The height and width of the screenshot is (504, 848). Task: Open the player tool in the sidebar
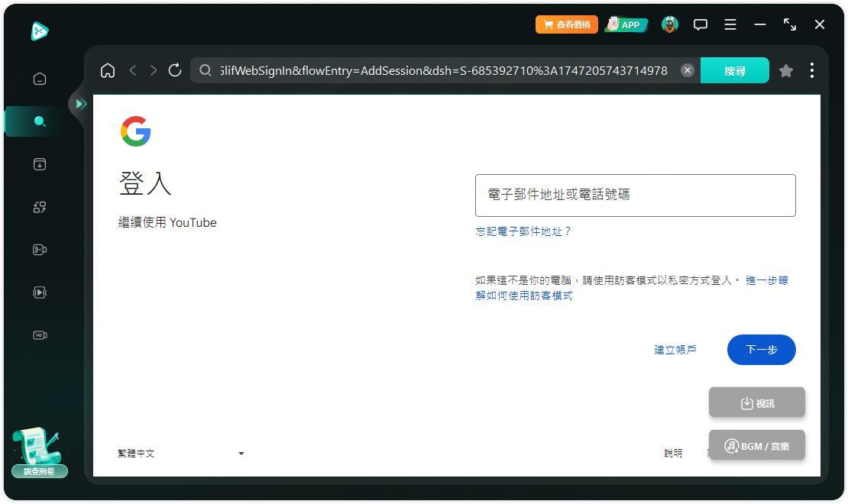tap(40, 292)
